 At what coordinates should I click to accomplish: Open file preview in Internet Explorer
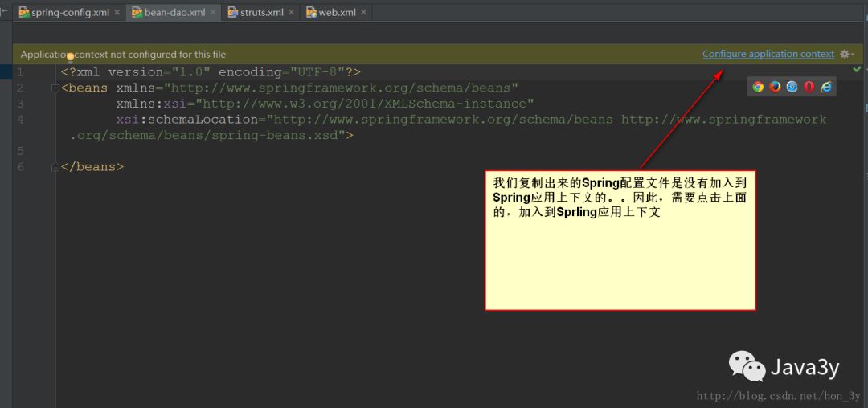(x=826, y=86)
